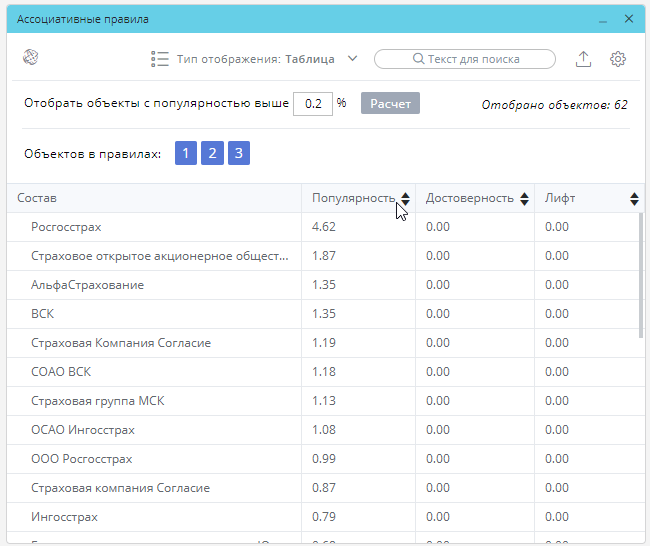Screen dimensions: 650x546
Task: Expand the Тип отображения dropdown chevron
Action: pyautogui.click(x=352, y=59)
